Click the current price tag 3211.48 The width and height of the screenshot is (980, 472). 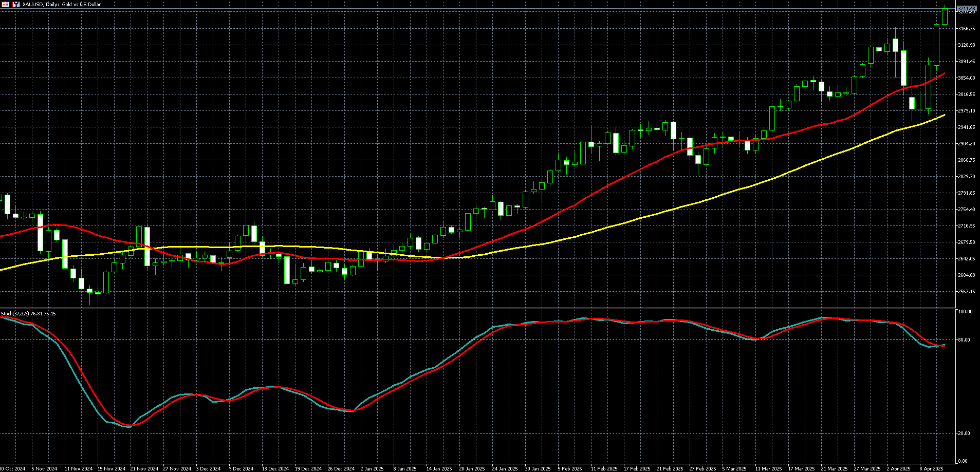click(967, 9)
